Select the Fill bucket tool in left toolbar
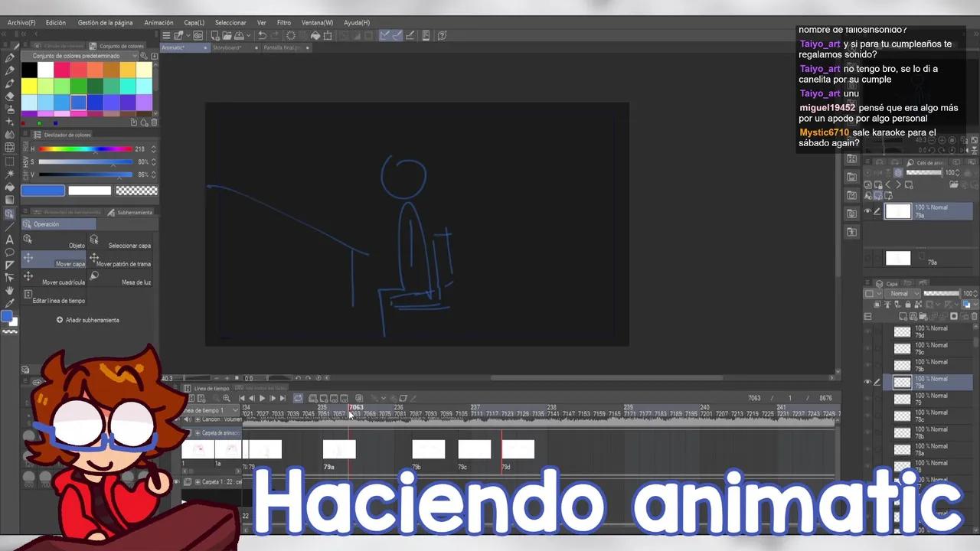 (x=9, y=187)
